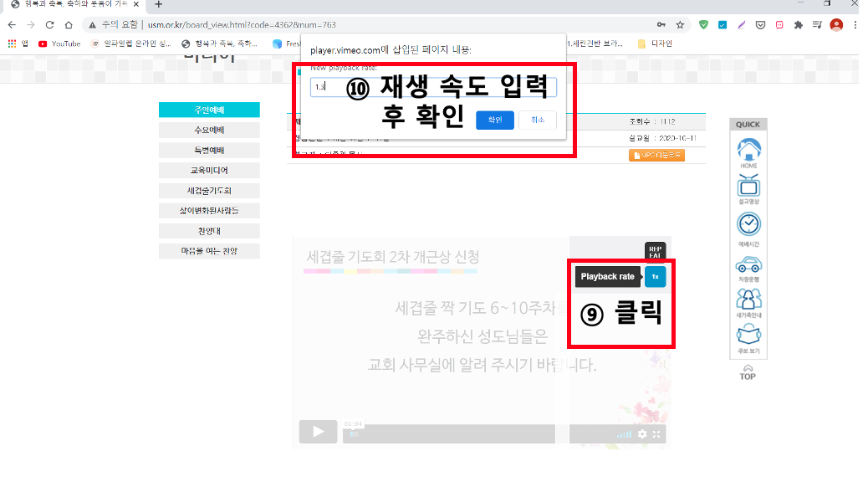Click the address bar URL

click(242, 25)
